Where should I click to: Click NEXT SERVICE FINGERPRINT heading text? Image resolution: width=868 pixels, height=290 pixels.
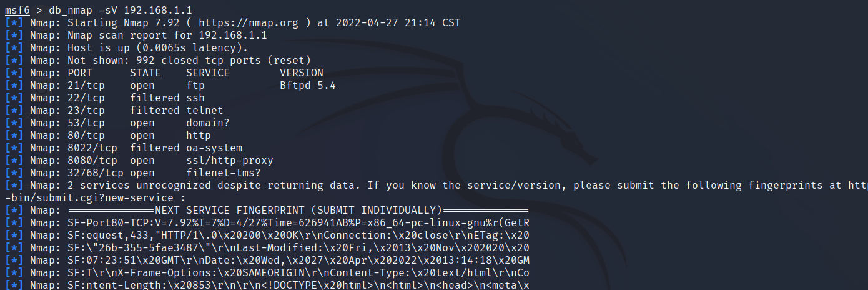(298, 210)
